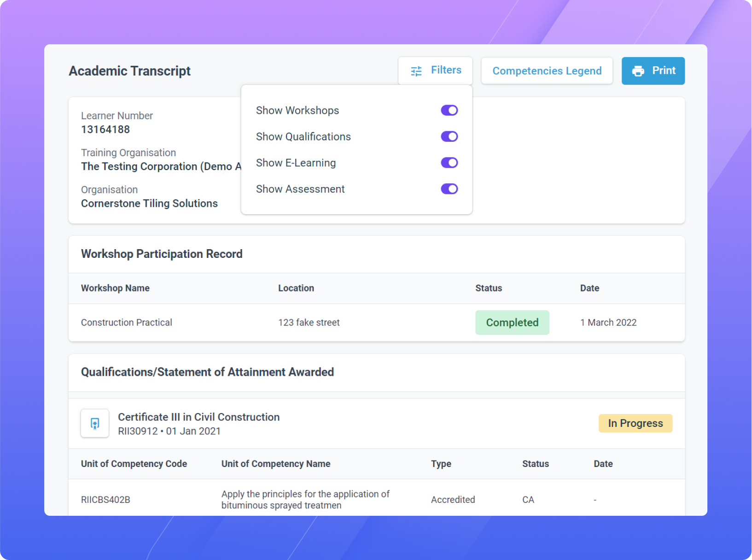Click the learner number 13164188
This screenshot has width=752, height=560.
point(106,129)
